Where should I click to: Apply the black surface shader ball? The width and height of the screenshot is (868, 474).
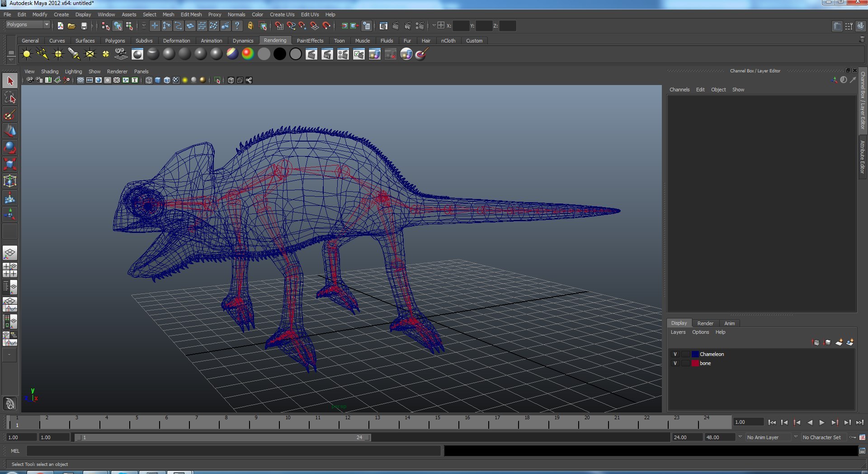click(x=280, y=54)
